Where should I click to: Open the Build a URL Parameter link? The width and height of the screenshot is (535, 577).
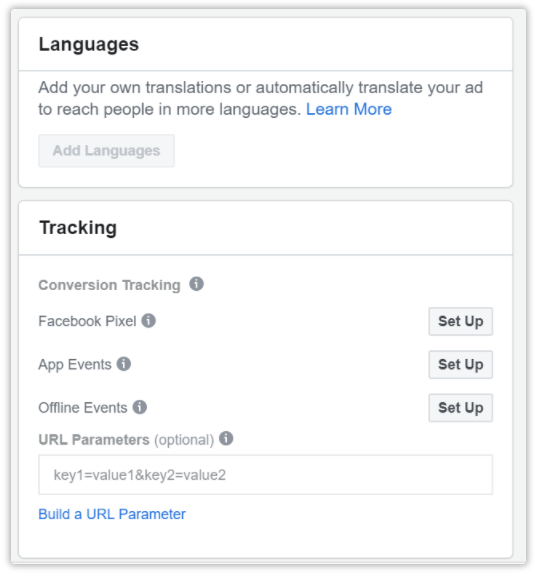(112, 514)
